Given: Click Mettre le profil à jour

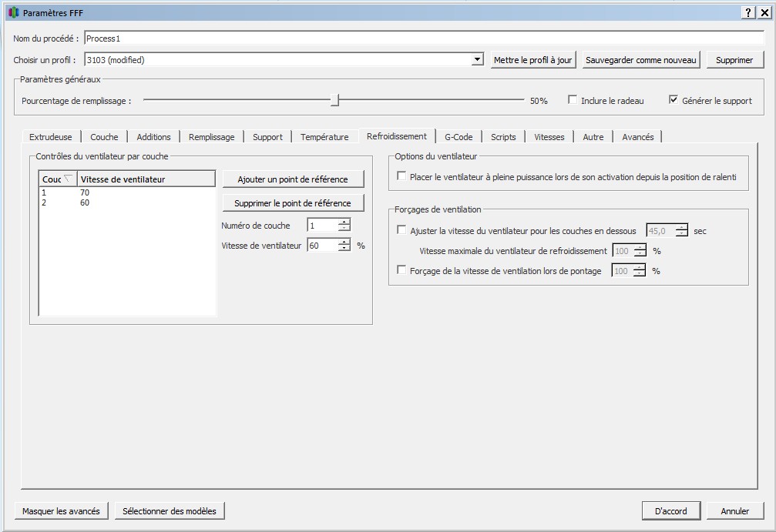Looking at the screenshot, I should click(533, 60).
